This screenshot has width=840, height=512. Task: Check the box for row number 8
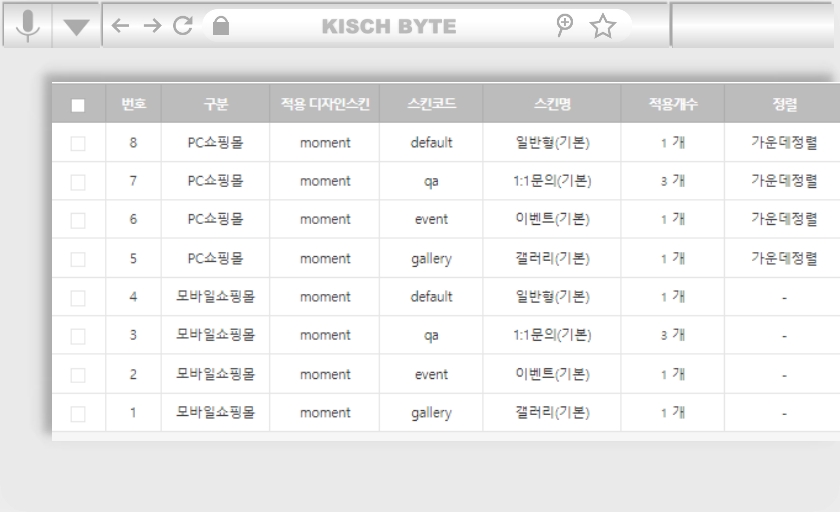[78, 143]
